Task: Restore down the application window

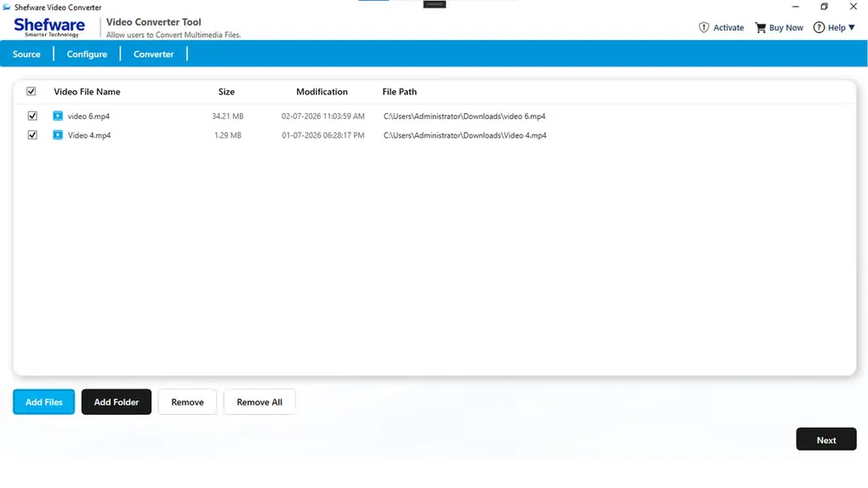Action: tap(825, 7)
